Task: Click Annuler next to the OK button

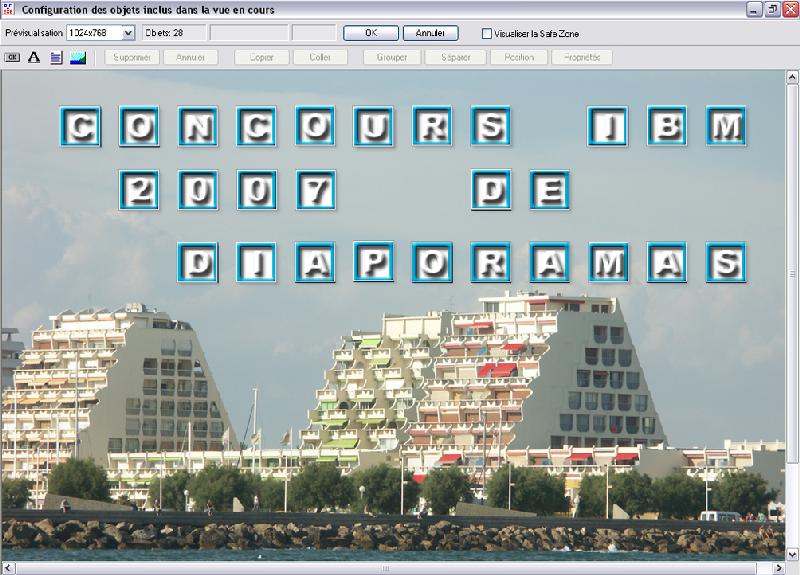Action: tap(431, 33)
